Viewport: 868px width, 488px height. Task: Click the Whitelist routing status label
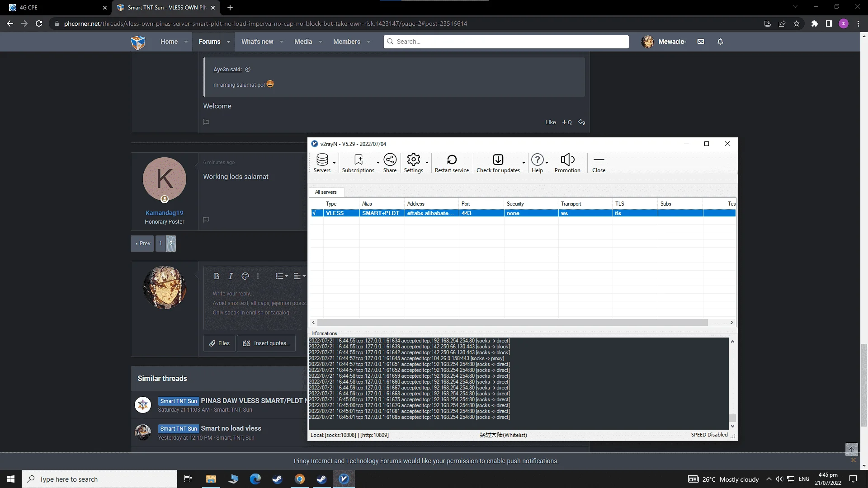click(503, 435)
